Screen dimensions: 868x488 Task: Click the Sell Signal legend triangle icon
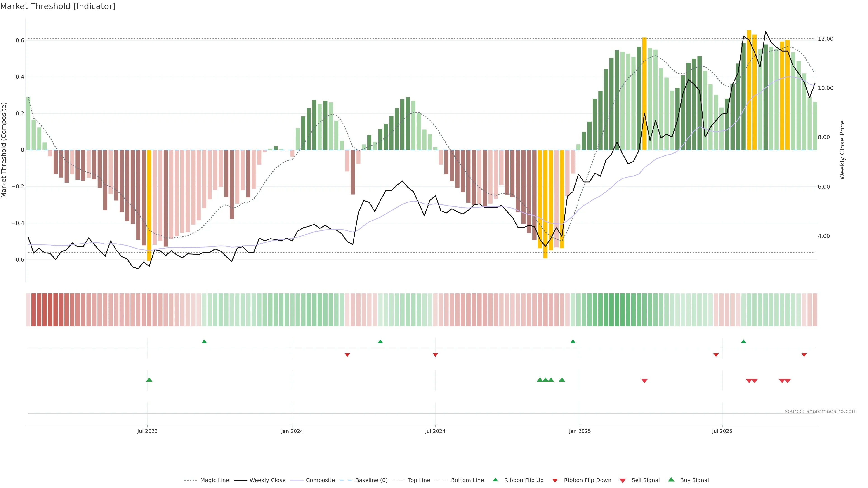click(x=623, y=481)
